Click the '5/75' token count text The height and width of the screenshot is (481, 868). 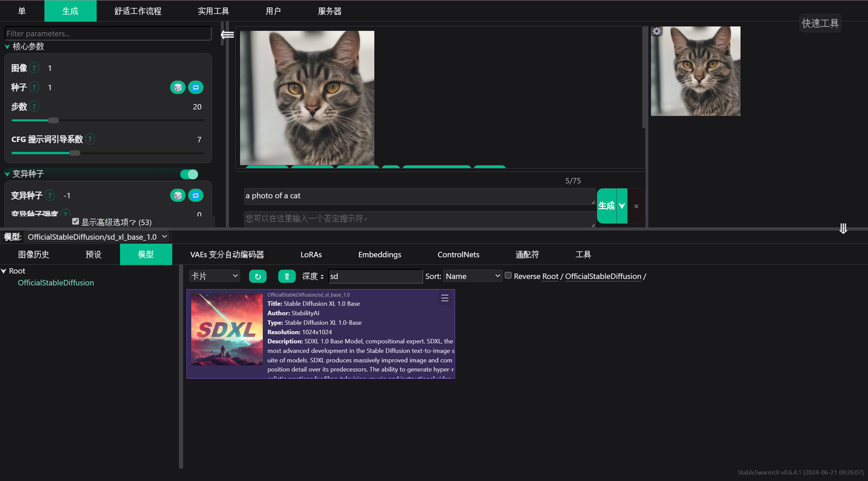[573, 181]
